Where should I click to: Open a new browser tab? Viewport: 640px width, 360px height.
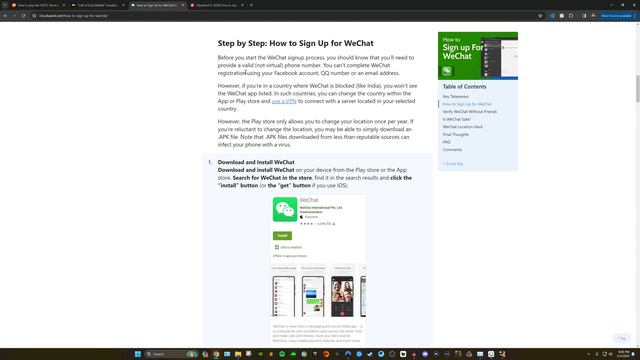pos(251,5)
